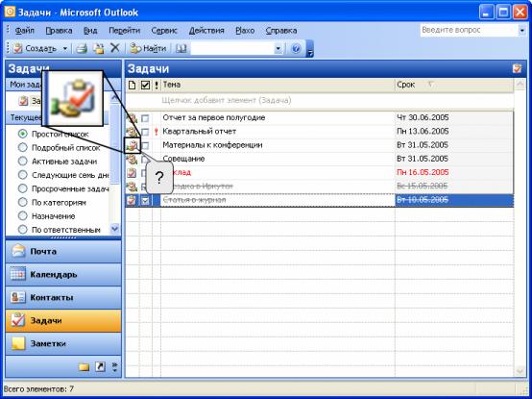Click the due date 'Чт 30.06.2005'

point(423,117)
